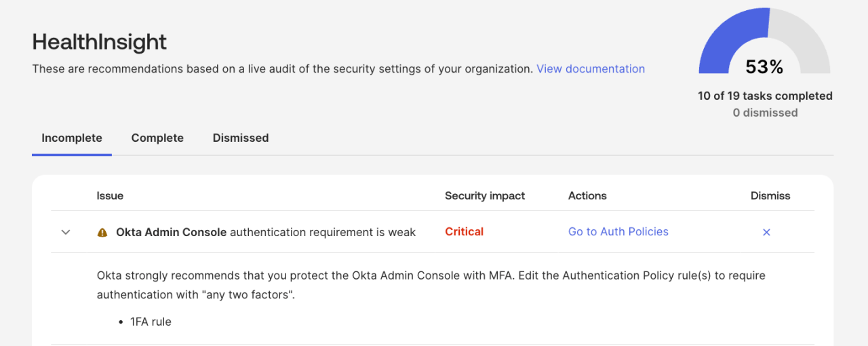868x346 pixels.
Task: Switch to the Dismissed tab
Action: point(241,138)
